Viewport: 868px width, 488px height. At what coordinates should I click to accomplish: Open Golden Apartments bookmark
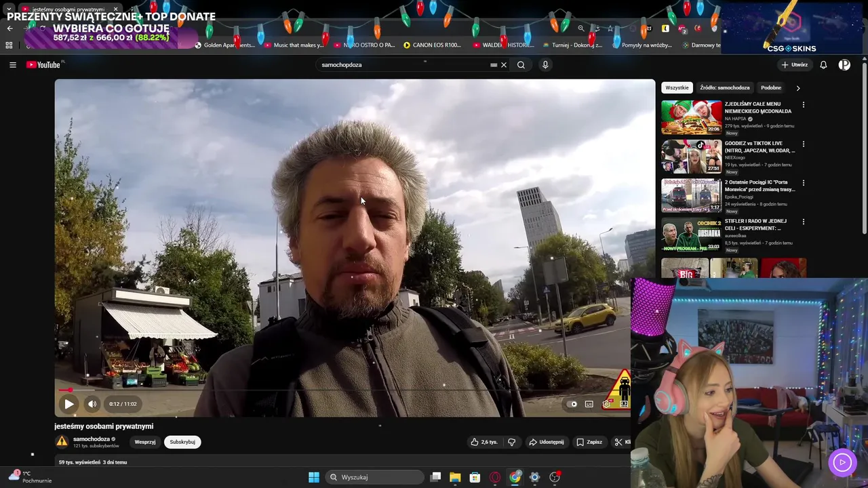point(224,45)
